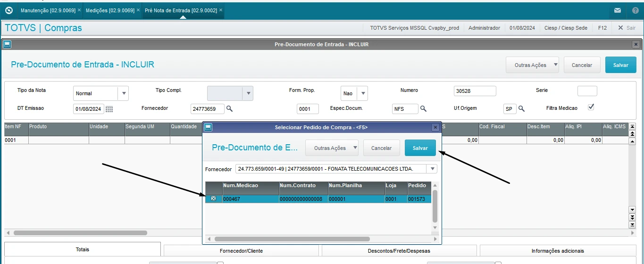Open the DT Emissao calendar picker
This screenshot has width=644, height=264.
(109, 109)
